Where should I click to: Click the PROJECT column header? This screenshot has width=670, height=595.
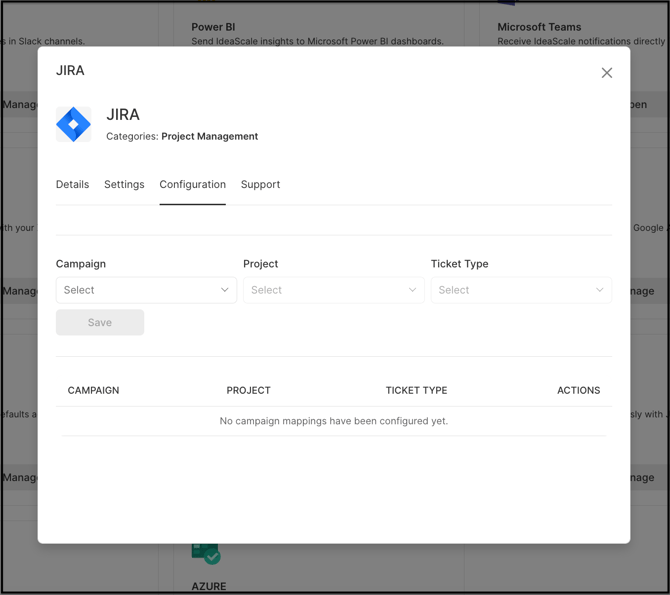pyautogui.click(x=248, y=390)
